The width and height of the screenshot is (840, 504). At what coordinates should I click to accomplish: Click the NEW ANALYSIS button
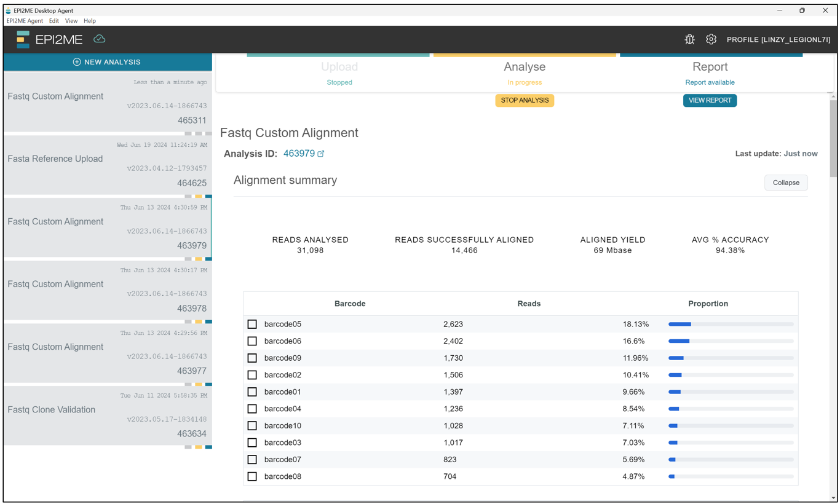[107, 62]
